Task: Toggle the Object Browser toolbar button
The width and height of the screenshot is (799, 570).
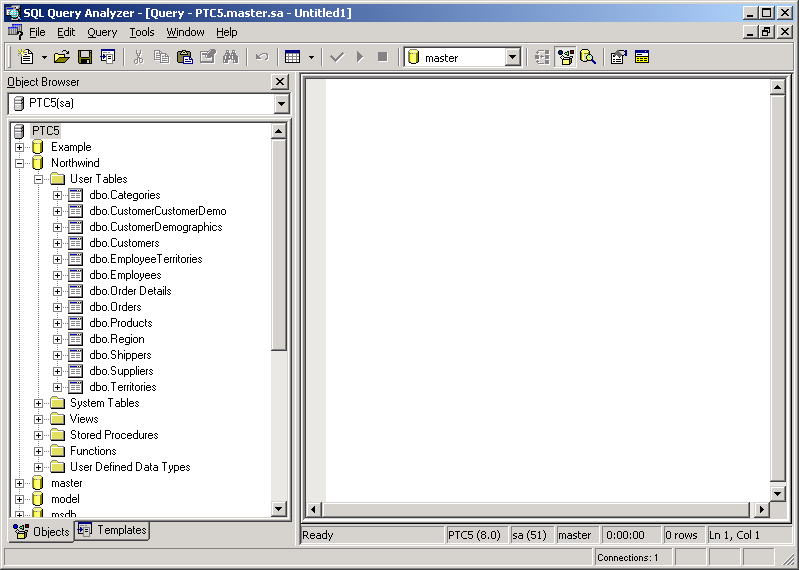Action: pos(566,57)
